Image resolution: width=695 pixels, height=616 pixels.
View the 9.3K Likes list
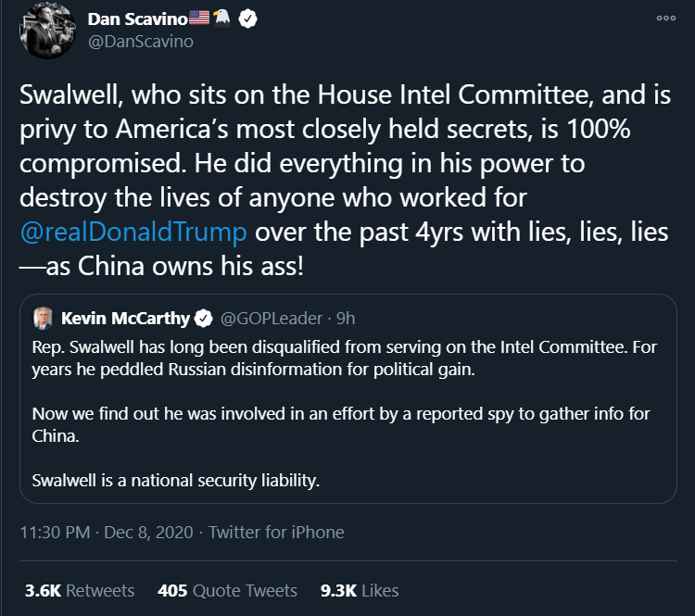[x=360, y=590]
